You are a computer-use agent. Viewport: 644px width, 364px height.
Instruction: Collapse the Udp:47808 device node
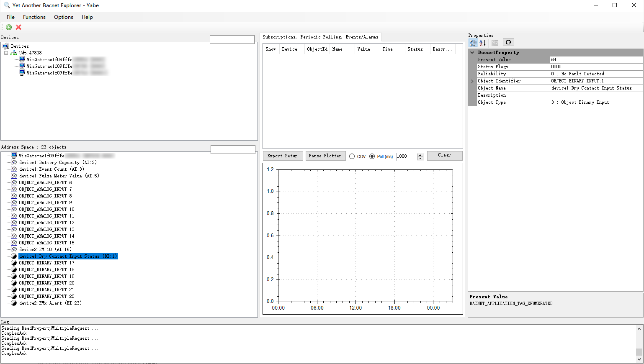(x=7, y=53)
